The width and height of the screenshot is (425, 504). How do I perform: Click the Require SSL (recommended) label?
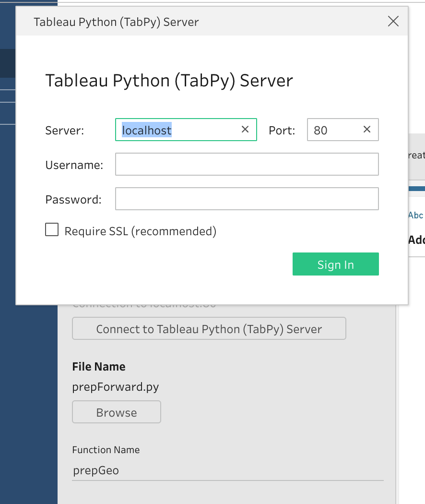141,231
